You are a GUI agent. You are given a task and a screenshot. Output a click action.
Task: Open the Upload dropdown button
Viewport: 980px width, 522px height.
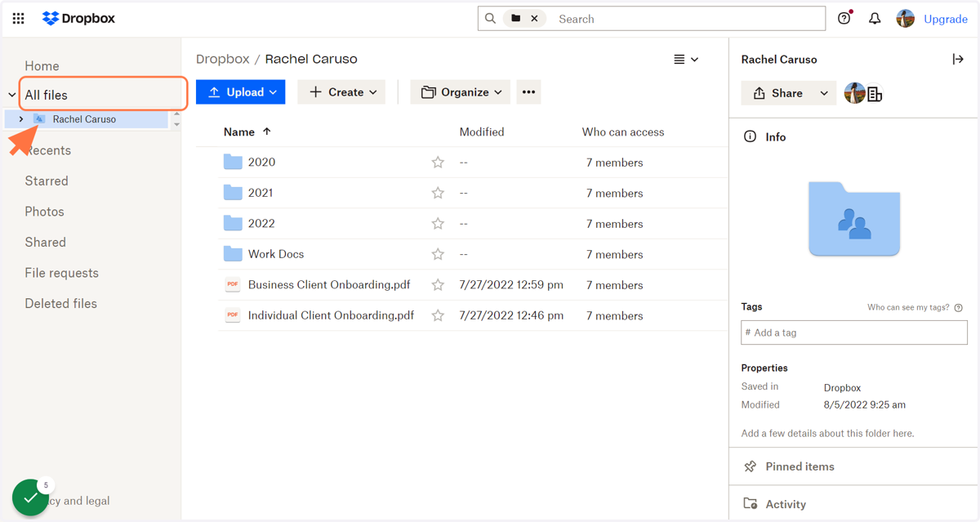point(241,92)
